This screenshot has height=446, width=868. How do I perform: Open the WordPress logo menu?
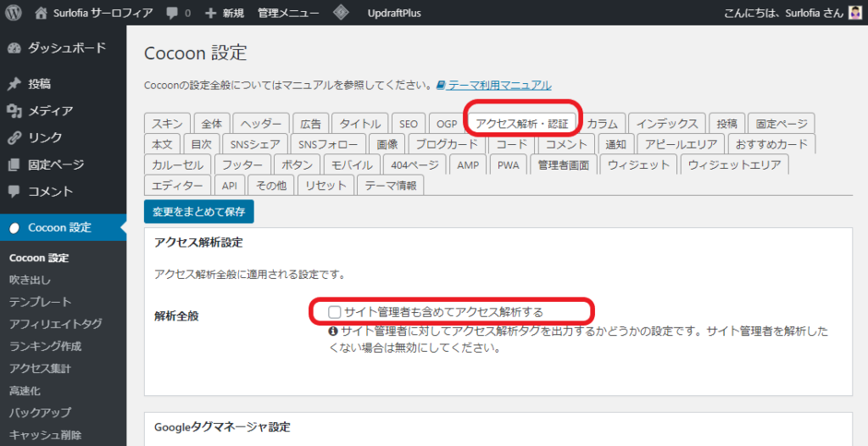pos(14,13)
